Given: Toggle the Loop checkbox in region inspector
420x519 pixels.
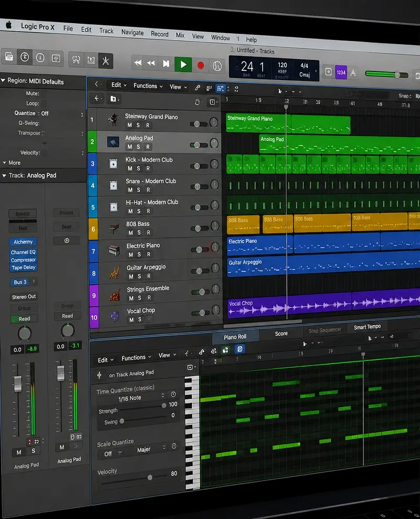Looking at the screenshot, I should tap(44, 103).
